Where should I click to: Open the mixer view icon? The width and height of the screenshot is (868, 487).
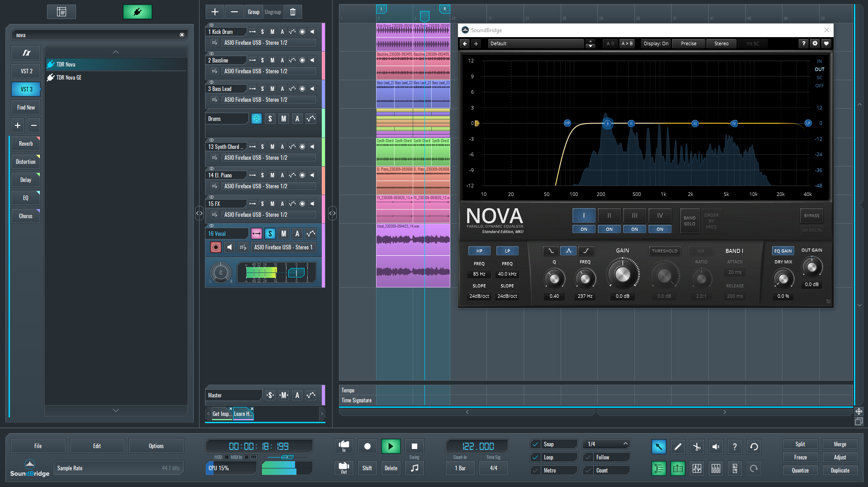(x=715, y=468)
